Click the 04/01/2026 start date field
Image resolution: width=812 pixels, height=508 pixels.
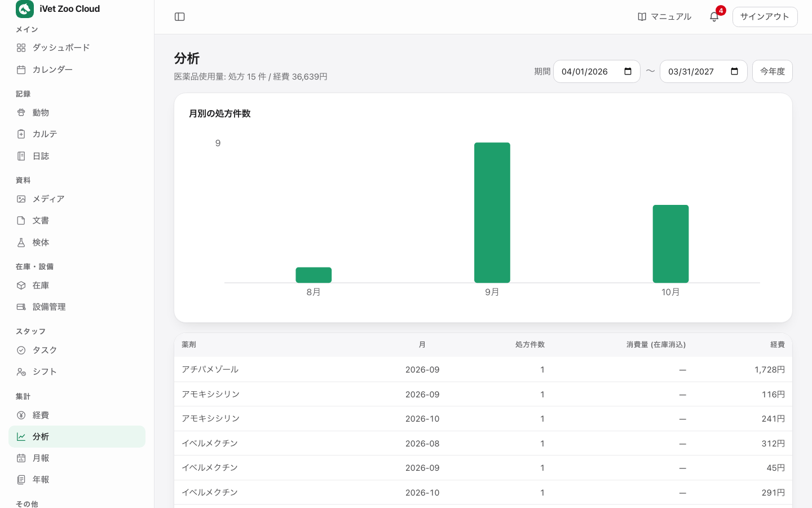click(x=597, y=72)
